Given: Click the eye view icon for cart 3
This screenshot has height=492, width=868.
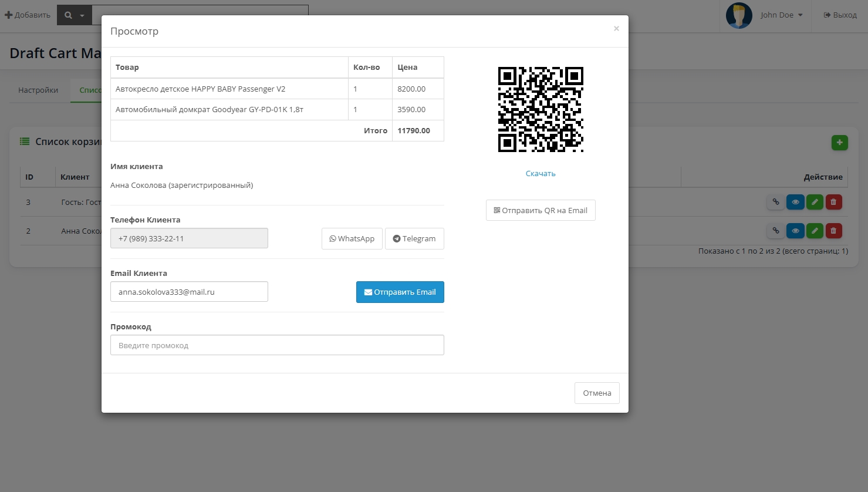Looking at the screenshot, I should [795, 202].
